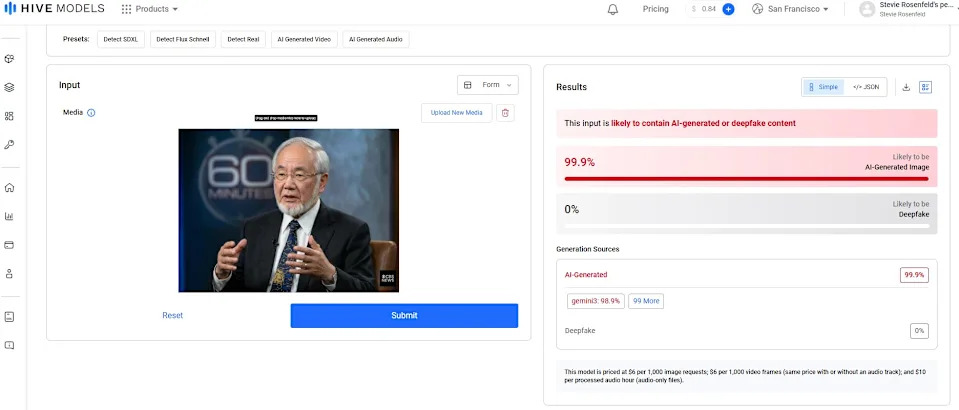Open the Products menu
Image resolution: width=959 pixels, height=410 pixels.
pyautogui.click(x=150, y=9)
